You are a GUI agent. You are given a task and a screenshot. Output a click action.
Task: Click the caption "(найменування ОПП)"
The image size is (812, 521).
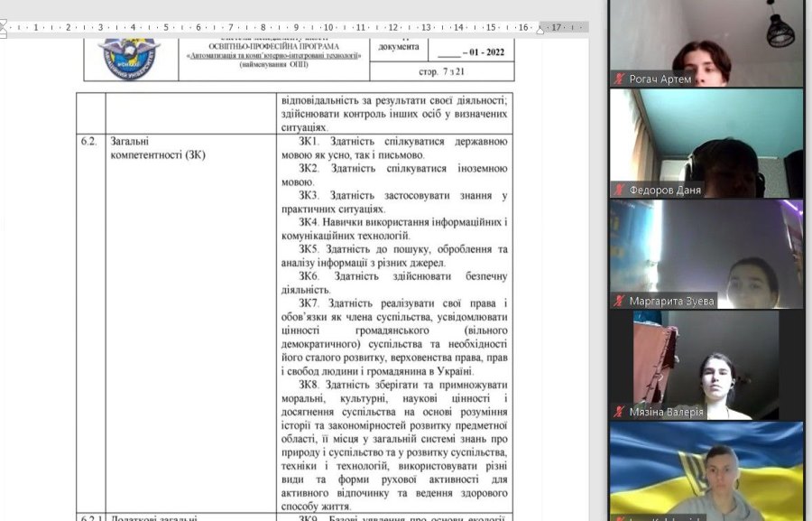pyautogui.click(x=274, y=65)
